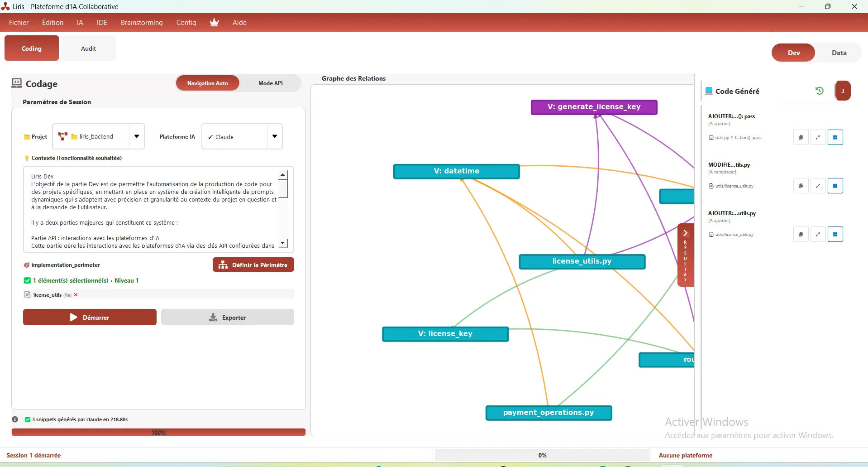Enable Navigation Auto mode

tap(208, 83)
